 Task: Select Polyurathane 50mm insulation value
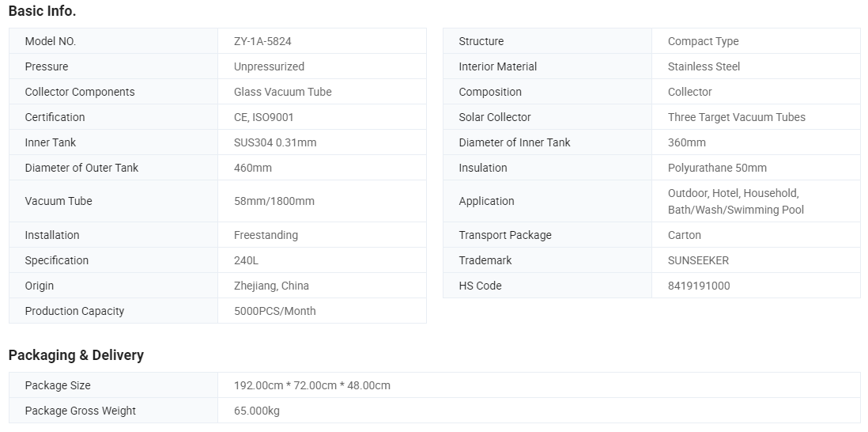(x=717, y=168)
